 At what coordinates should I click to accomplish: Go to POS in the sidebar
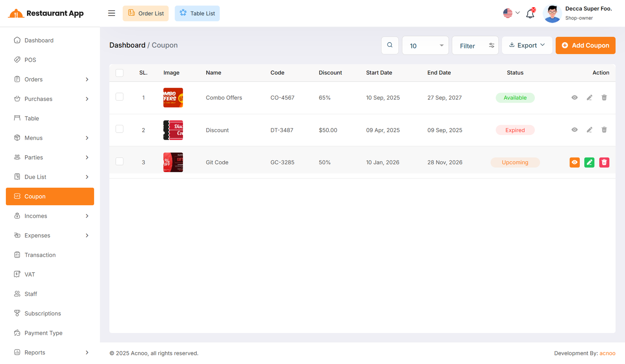click(x=30, y=60)
